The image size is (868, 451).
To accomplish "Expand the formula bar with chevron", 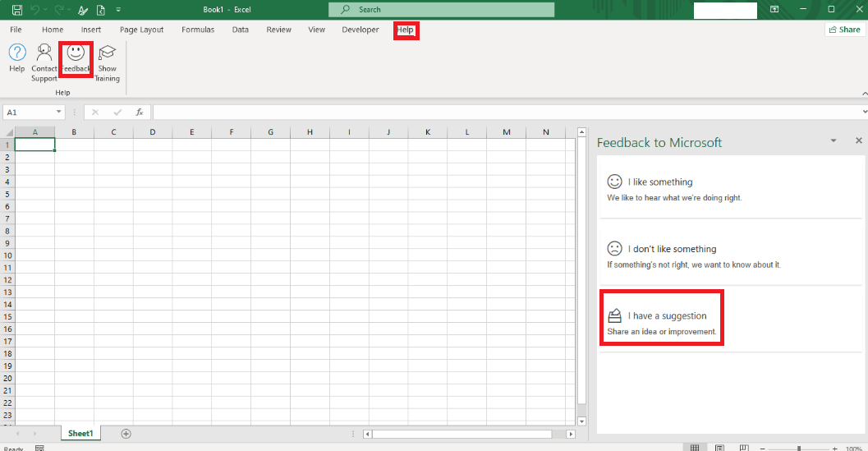I will point(865,112).
